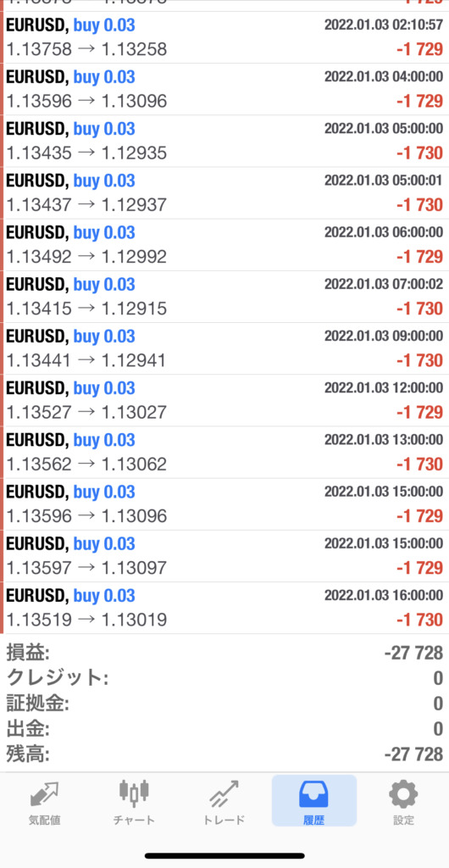Open the 気配値 quotes tab icon
This screenshot has width=449, height=868.
pyautogui.click(x=45, y=793)
